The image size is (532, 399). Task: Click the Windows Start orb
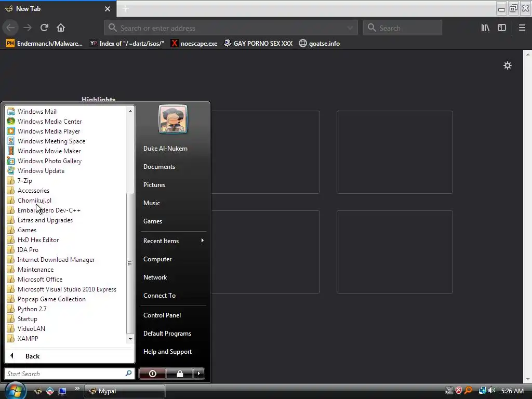pos(15,391)
